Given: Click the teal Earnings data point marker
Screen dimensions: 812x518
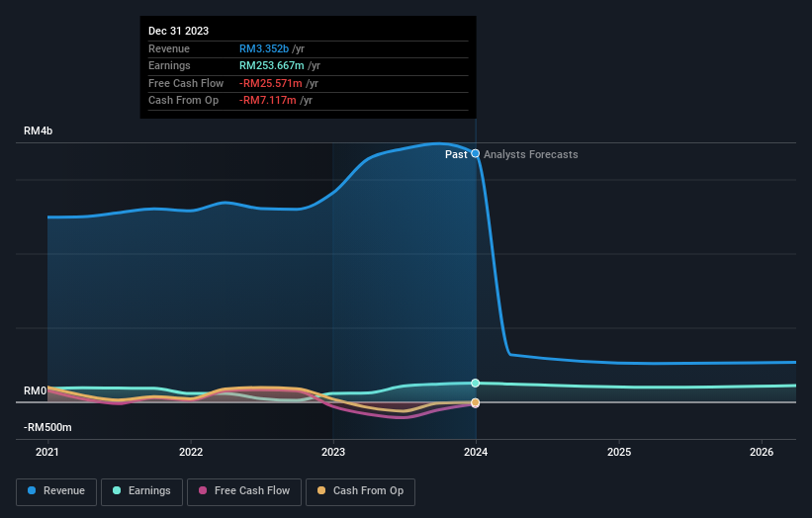Looking at the screenshot, I should point(475,383).
